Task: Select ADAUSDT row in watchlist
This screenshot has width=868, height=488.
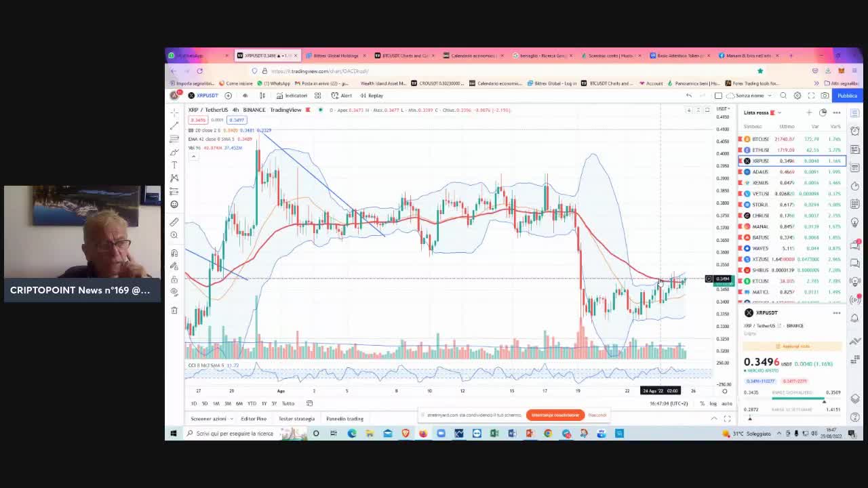Action: (791, 171)
